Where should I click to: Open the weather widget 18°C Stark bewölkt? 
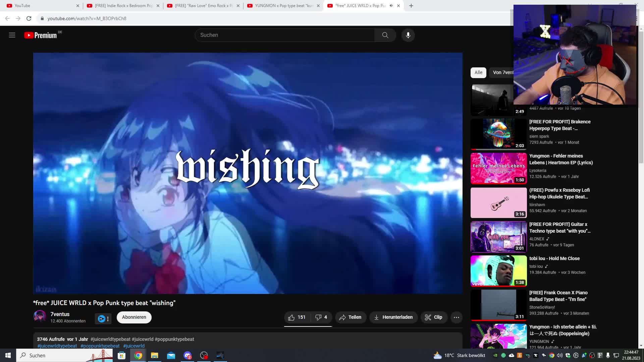[x=460, y=355]
